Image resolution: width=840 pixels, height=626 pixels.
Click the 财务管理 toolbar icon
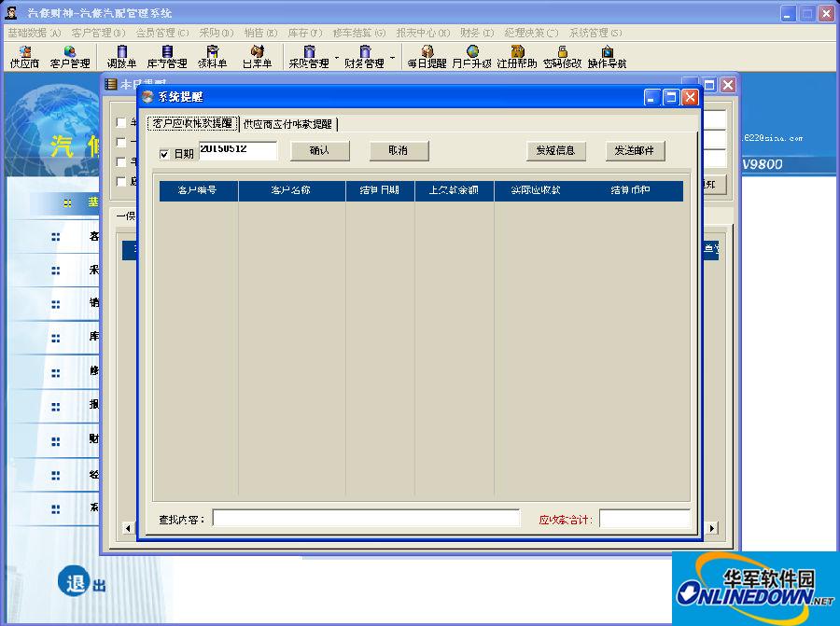click(365, 57)
